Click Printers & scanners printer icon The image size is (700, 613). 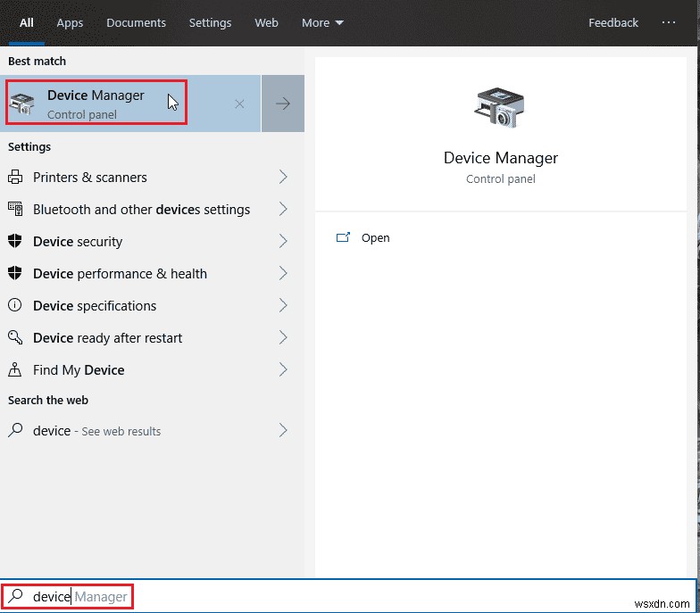(x=15, y=177)
